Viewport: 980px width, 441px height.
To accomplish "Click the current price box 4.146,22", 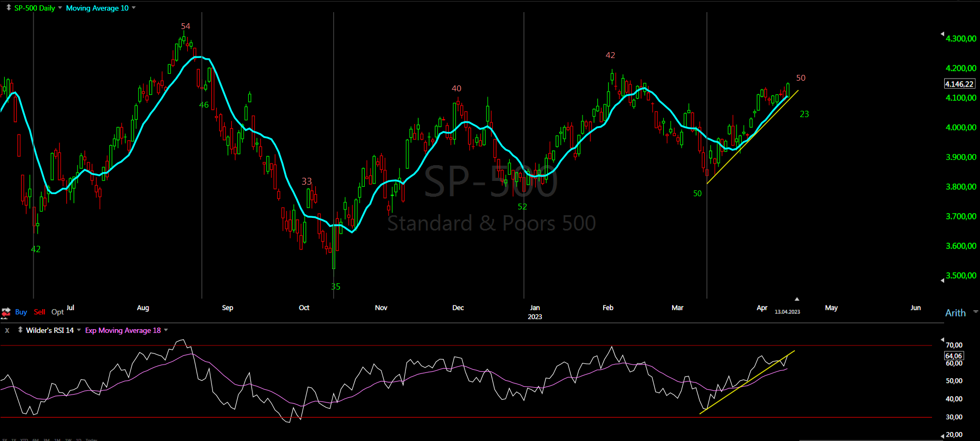I will coord(959,84).
